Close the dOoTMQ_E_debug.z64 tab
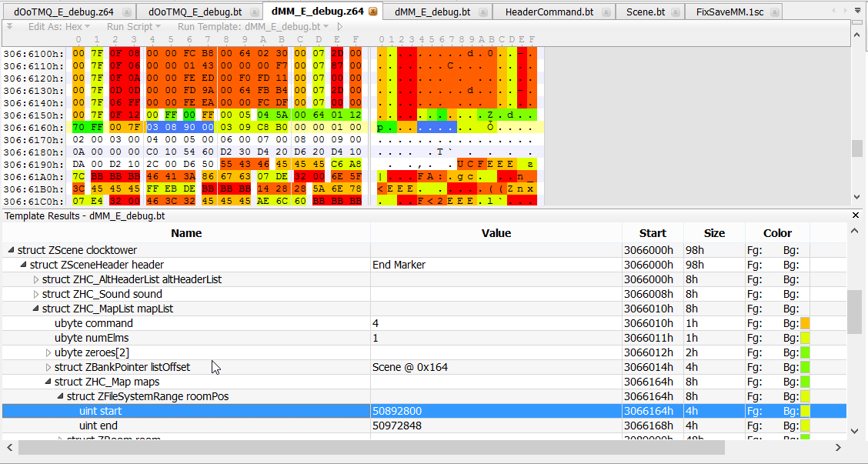 pyautogui.click(x=127, y=12)
